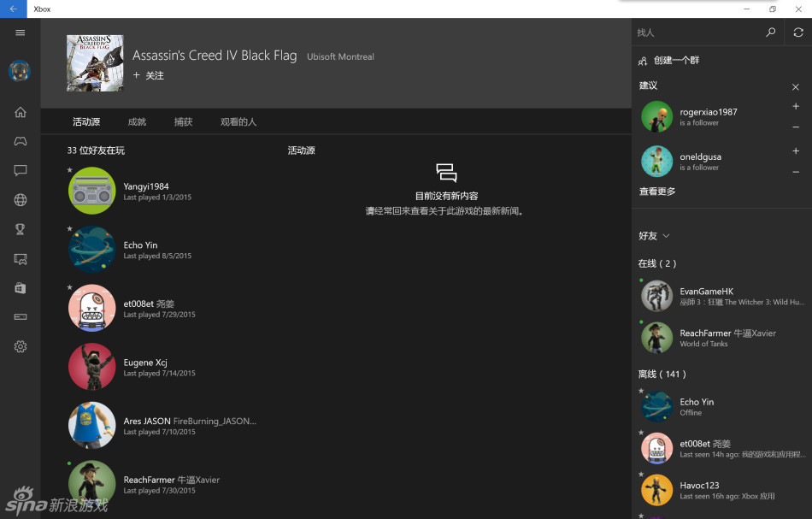
Task: Go to Home in the left sidebar
Action: point(21,112)
